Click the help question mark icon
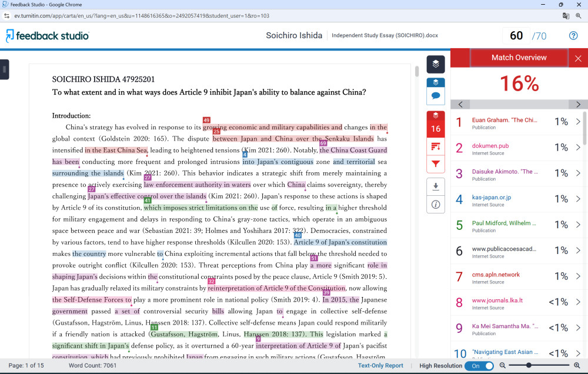This screenshot has height=374, width=588. point(573,36)
